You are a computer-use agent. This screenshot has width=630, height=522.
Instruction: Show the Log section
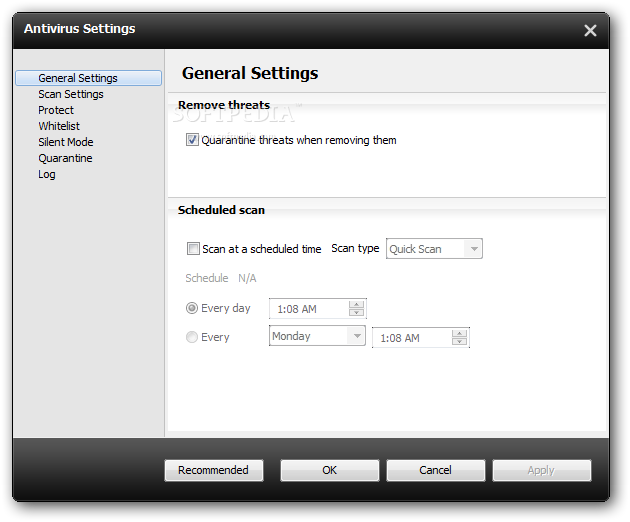point(47,174)
